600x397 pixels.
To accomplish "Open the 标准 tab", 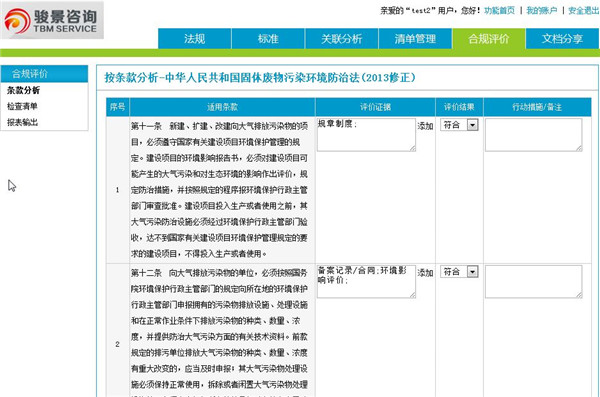I will [268, 39].
